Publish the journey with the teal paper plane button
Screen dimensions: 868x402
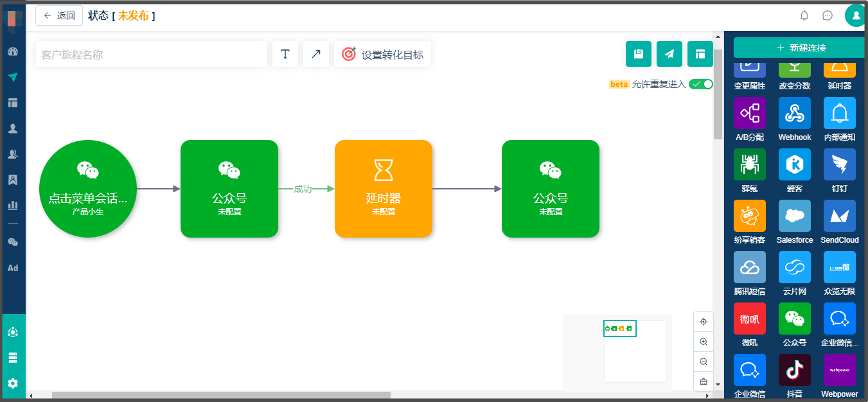point(669,54)
